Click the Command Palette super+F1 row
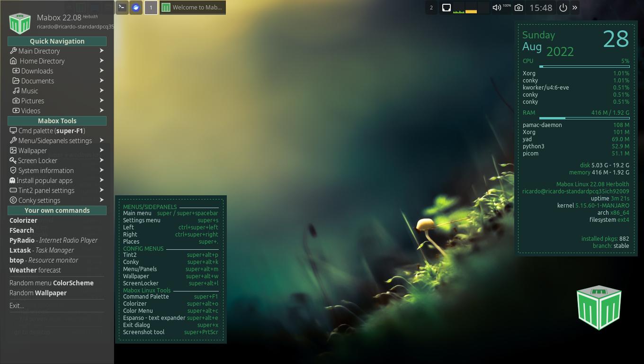Image resolution: width=644 pixels, height=364 pixels. point(170,297)
